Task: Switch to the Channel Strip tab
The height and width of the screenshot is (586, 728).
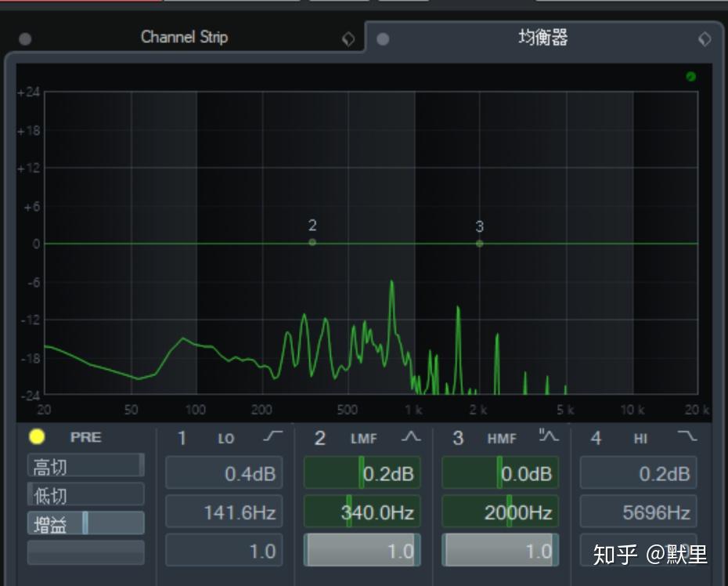Action: click(x=184, y=37)
